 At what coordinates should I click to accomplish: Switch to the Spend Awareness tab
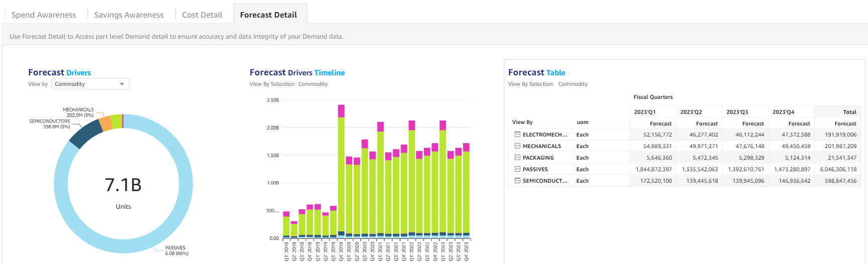(x=44, y=15)
